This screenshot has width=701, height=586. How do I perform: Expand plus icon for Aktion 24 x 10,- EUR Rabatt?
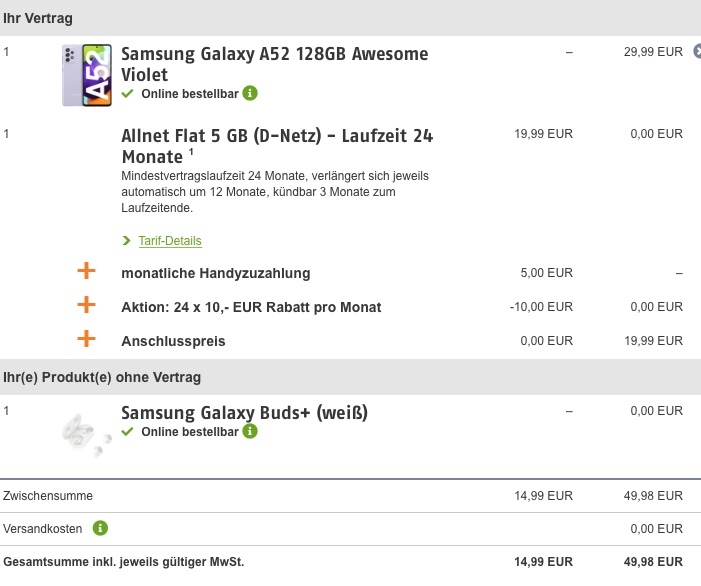pyautogui.click(x=86, y=305)
